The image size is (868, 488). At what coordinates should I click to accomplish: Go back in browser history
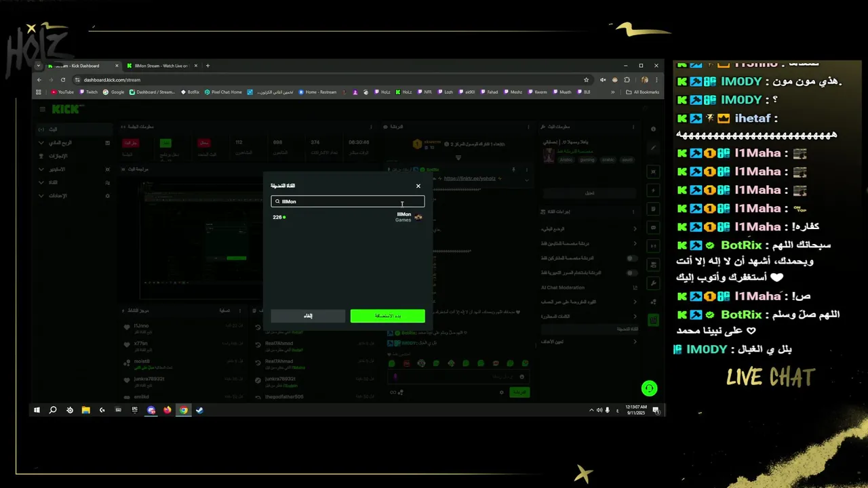(39, 80)
